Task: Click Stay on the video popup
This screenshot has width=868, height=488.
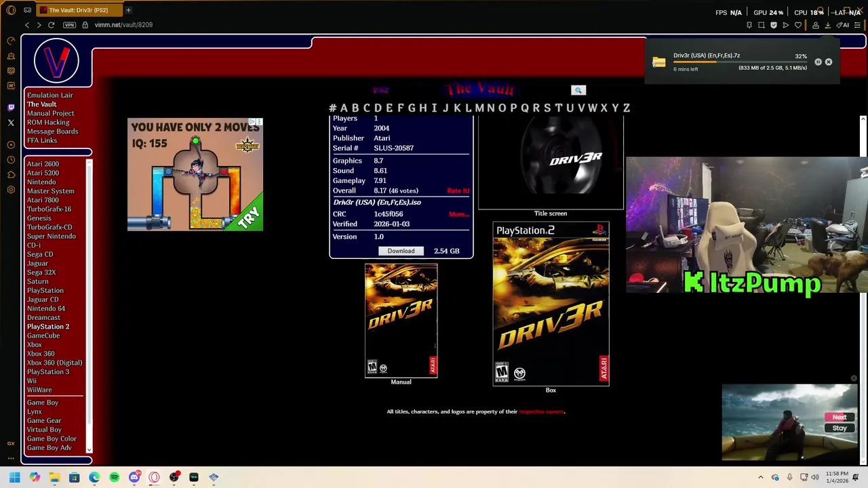Action: 840,428
